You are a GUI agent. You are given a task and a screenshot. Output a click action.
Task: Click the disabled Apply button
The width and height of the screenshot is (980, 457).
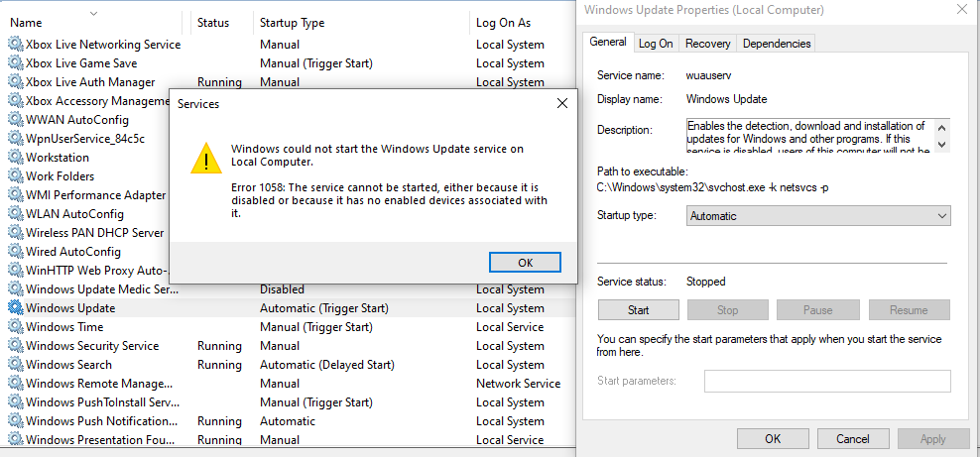tap(932, 439)
